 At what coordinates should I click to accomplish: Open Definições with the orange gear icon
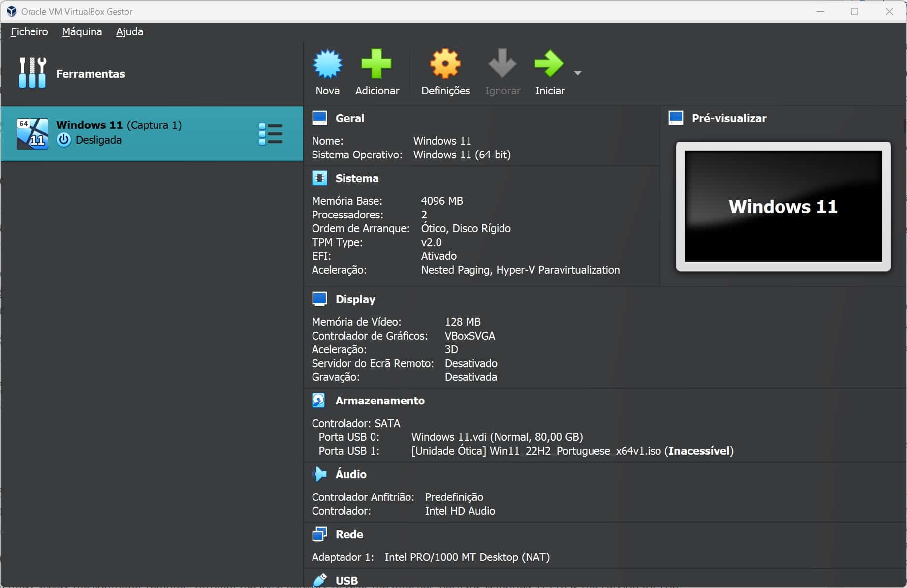pos(445,64)
